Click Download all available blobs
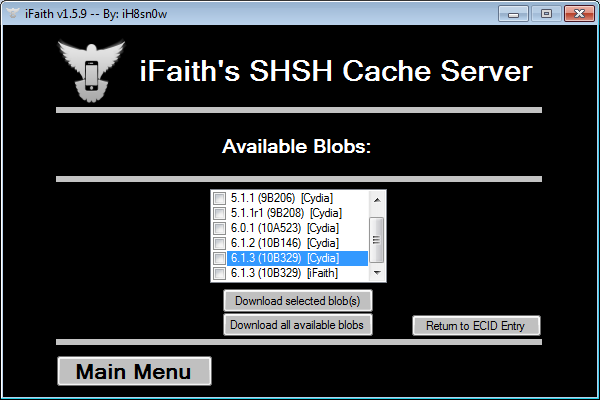600x401 pixels. click(x=297, y=325)
